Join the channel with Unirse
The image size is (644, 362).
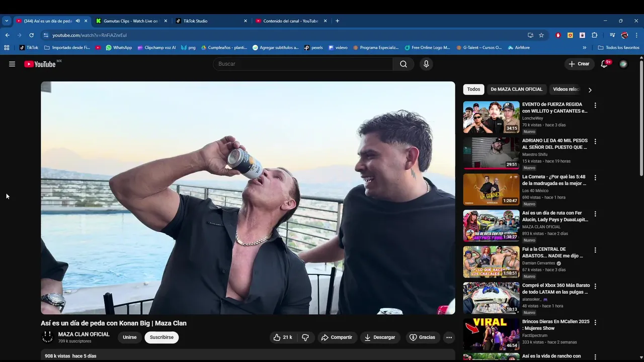(130, 337)
